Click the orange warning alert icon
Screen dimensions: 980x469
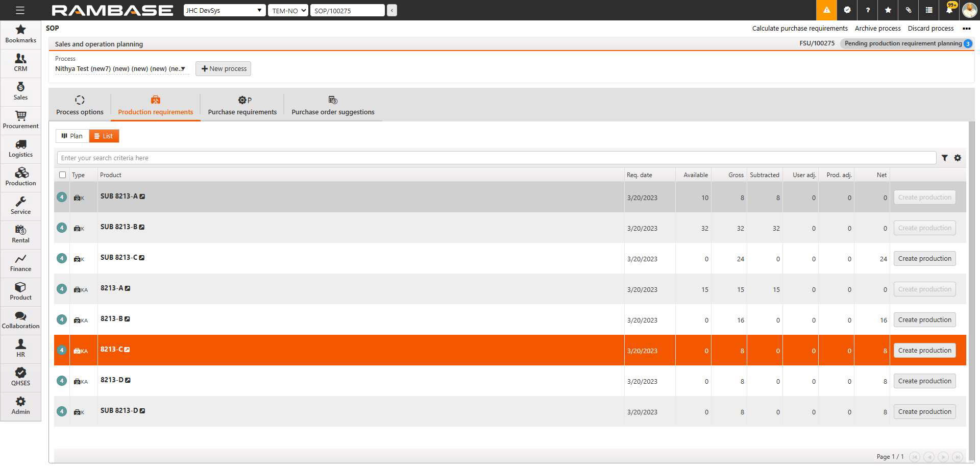tap(826, 10)
